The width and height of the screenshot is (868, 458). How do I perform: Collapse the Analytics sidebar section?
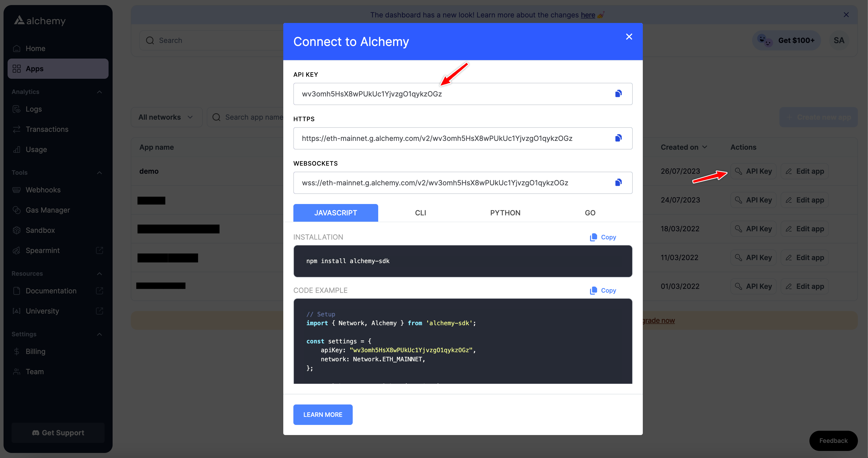[x=99, y=91]
